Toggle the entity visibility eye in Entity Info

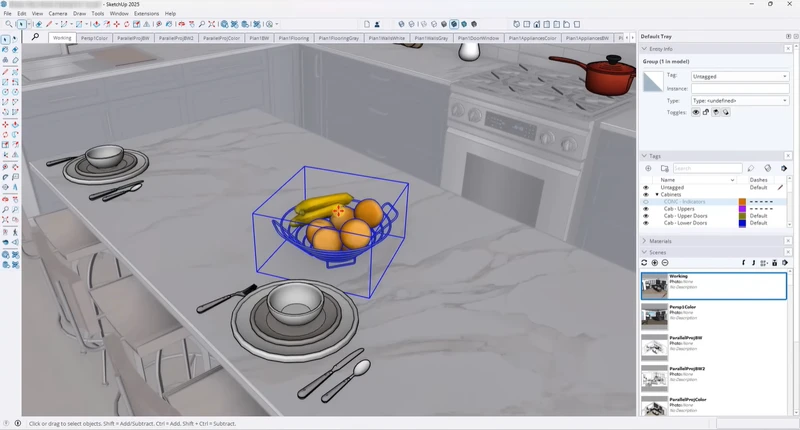click(696, 113)
